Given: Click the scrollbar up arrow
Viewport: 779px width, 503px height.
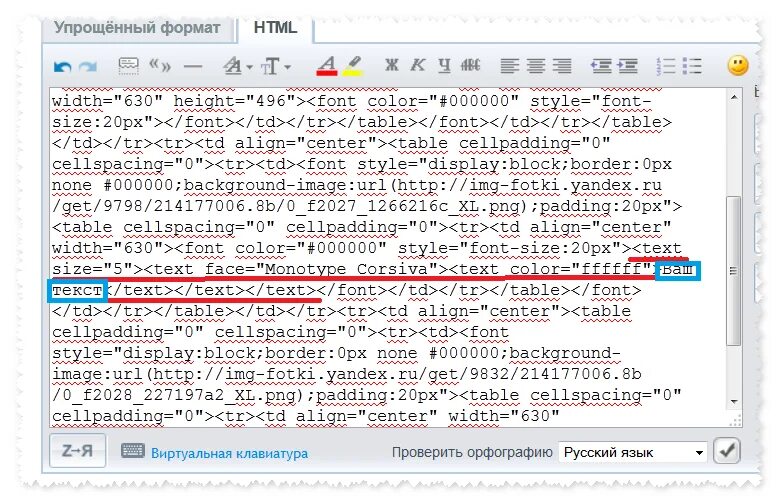Looking at the screenshot, I should click(734, 97).
